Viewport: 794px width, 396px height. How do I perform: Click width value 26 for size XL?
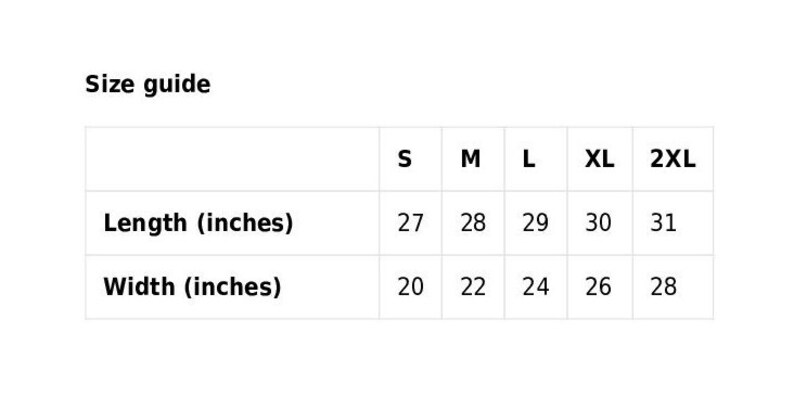click(x=598, y=287)
